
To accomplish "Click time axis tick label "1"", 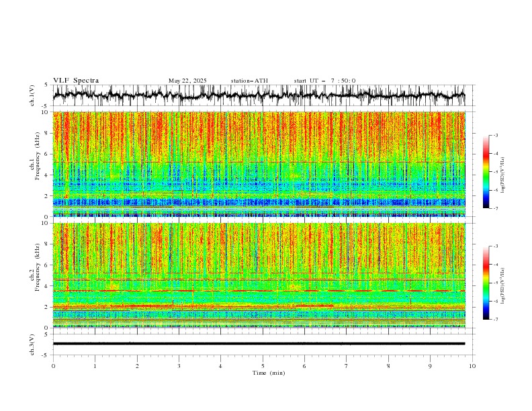I will [95, 366].
